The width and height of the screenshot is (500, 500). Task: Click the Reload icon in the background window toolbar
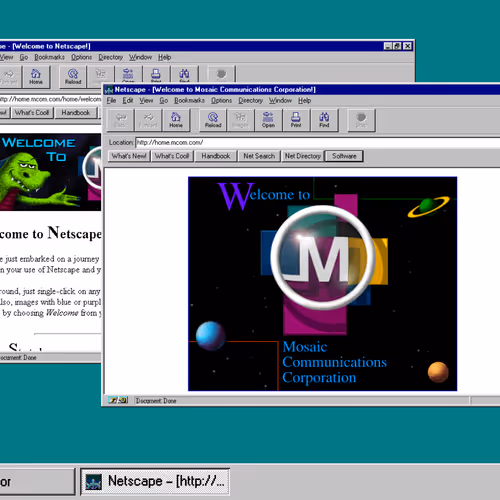click(73, 77)
